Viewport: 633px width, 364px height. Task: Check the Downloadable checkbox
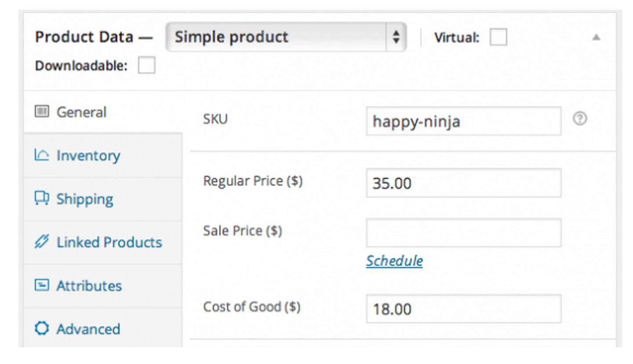(x=146, y=65)
